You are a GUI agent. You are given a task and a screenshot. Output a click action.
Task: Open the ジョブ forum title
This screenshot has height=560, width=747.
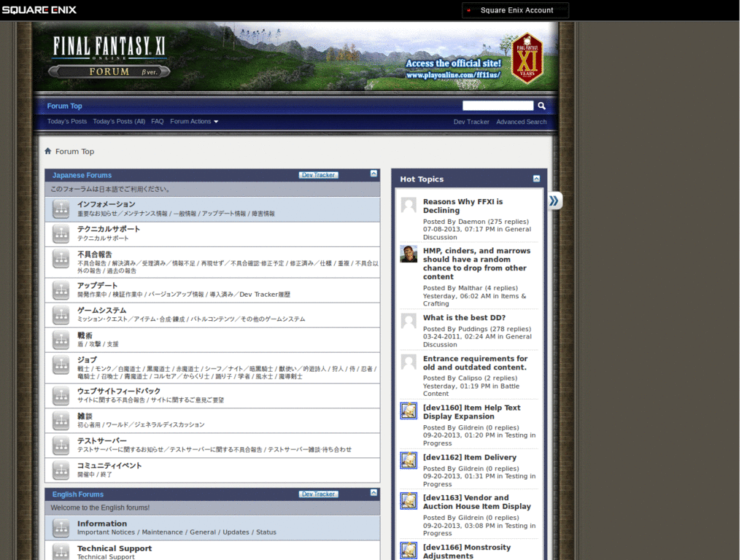(x=88, y=360)
